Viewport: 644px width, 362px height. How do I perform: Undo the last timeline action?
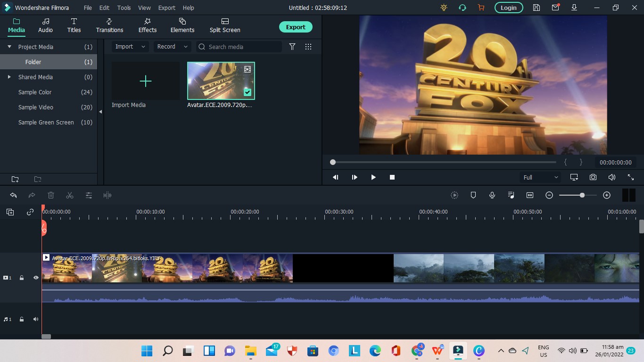click(x=13, y=195)
